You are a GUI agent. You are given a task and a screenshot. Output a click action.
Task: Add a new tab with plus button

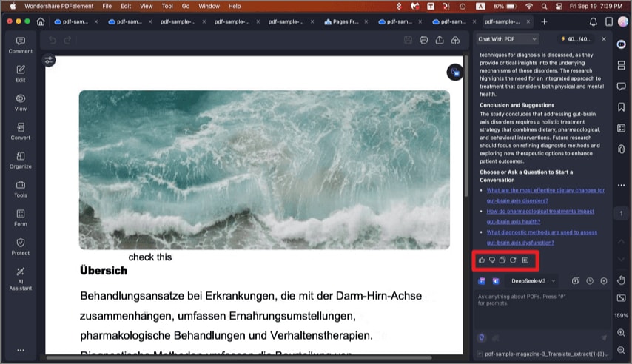click(x=544, y=21)
